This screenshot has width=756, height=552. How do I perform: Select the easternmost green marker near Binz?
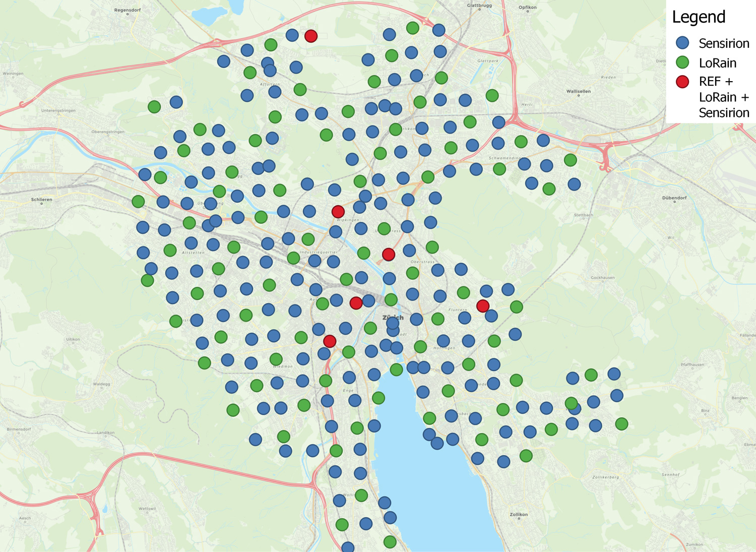(x=621, y=424)
